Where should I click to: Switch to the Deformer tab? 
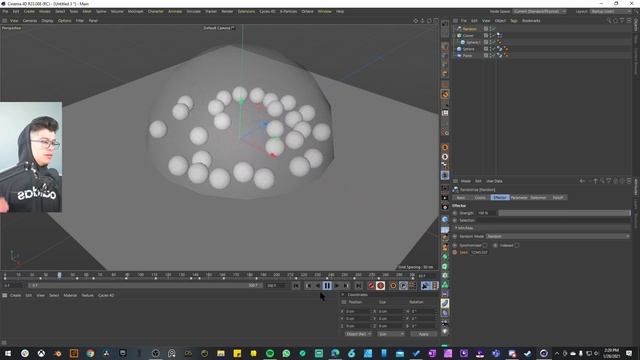click(x=538, y=198)
